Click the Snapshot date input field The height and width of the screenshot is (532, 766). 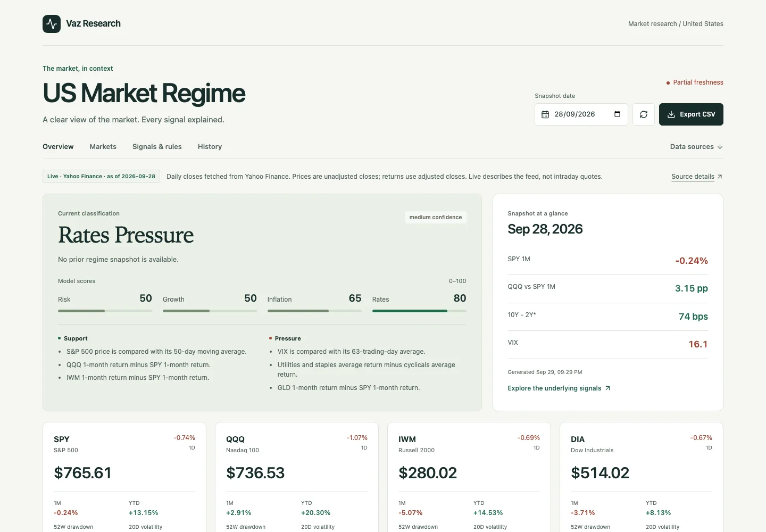point(581,114)
